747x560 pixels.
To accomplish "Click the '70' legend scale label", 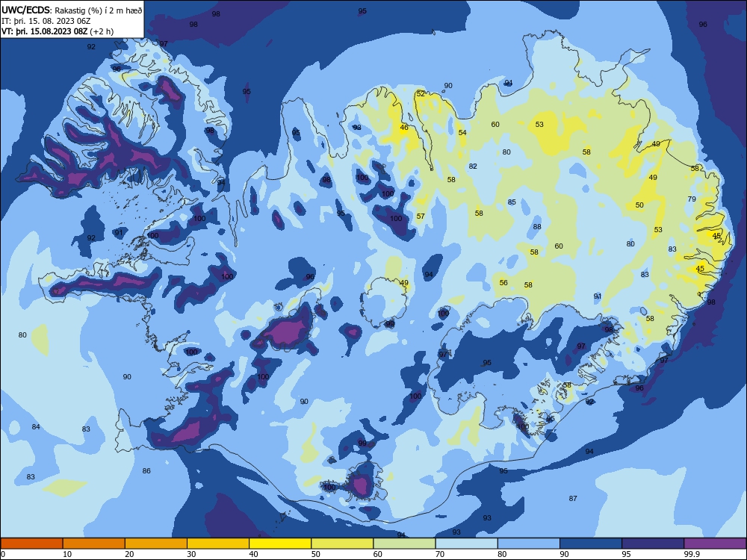I will pyautogui.click(x=440, y=554).
